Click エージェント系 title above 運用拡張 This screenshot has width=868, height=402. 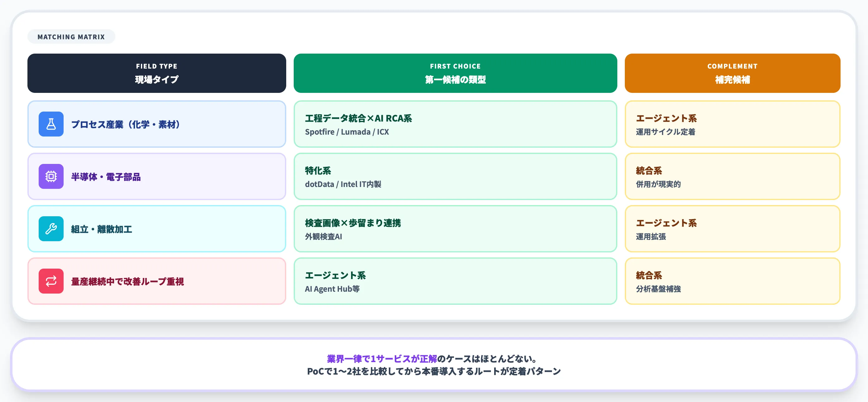[x=666, y=223]
